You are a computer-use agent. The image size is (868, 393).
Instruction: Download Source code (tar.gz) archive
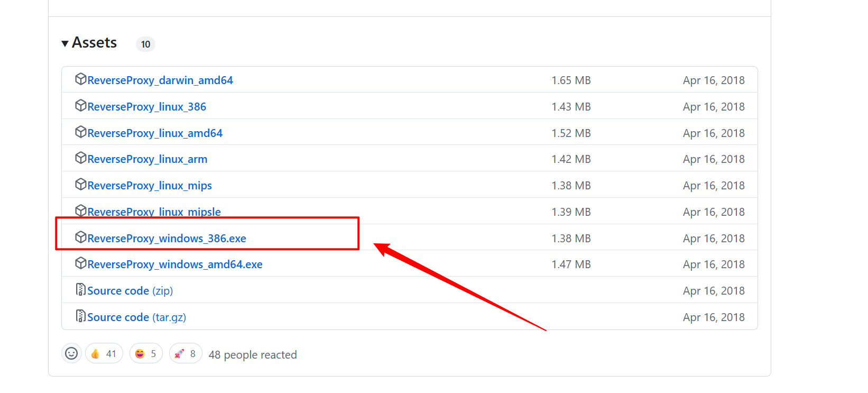pyautogui.click(x=136, y=317)
